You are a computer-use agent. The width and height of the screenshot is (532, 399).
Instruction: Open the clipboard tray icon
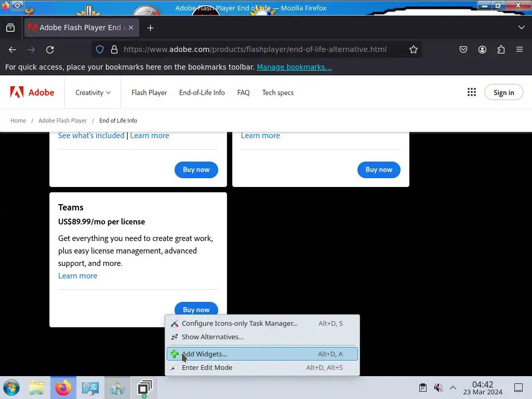click(x=423, y=388)
